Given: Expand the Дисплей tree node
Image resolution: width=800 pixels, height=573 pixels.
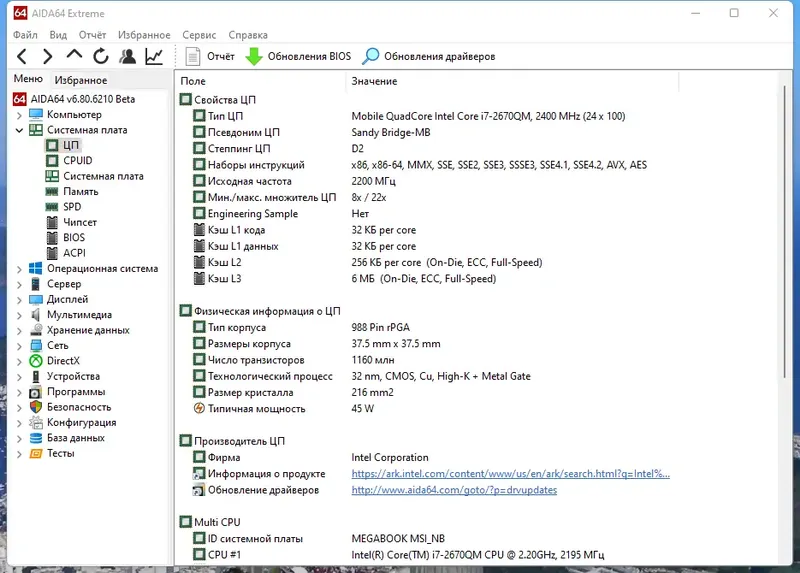Looking at the screenshot, I should tap(19, 300).
